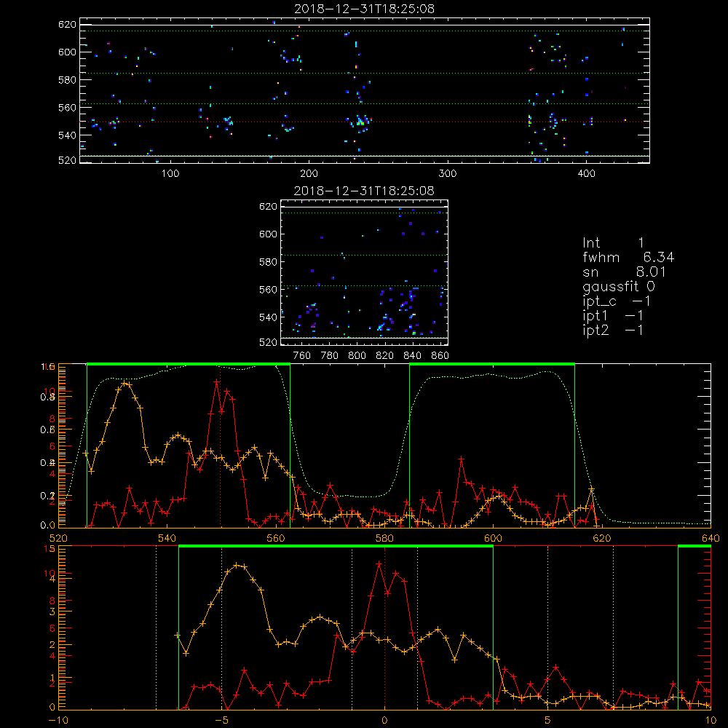Viewport: 728px width, 728px height.
Task: Click the 'ipt1 -1' value
Action: click(x=613, y=316)
